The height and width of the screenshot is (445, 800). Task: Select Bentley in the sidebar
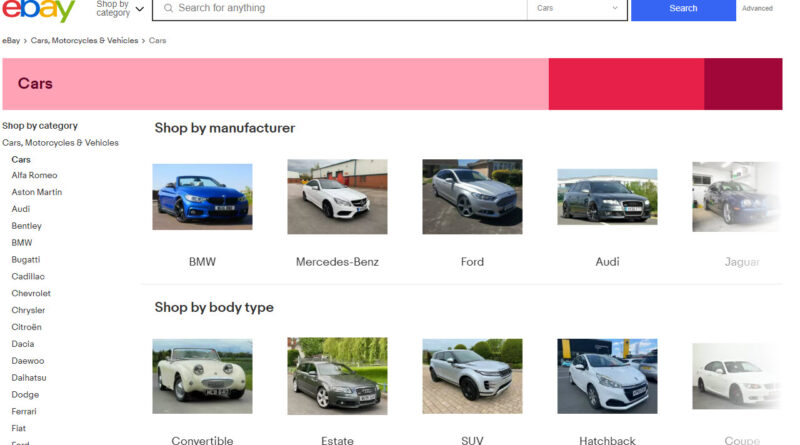(27, 226)
